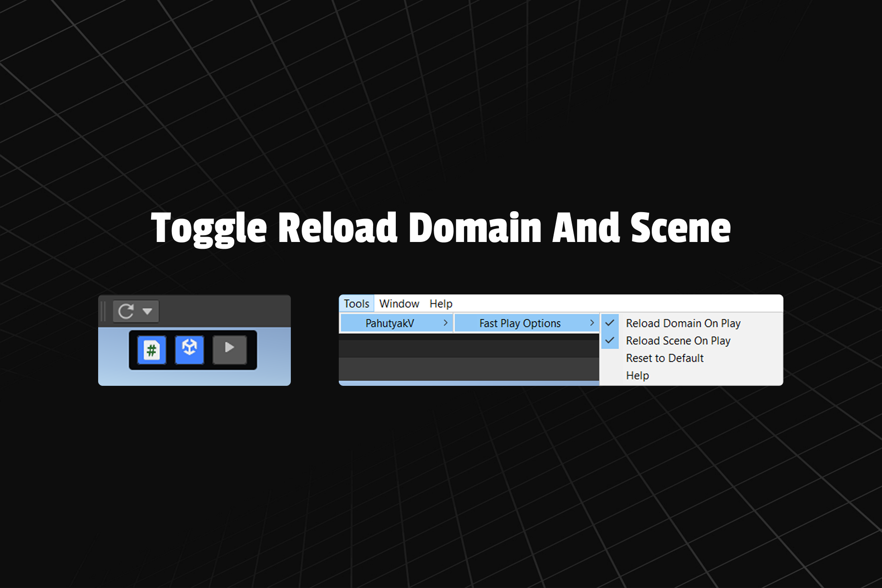This screenshot has width=882, height=588.
Task: Open the Tools menu
Action: (356, 303)
